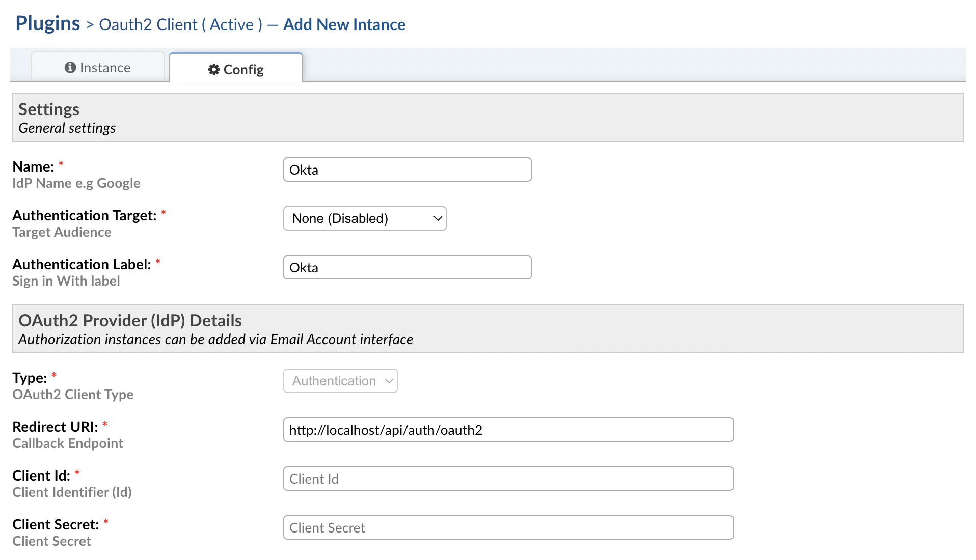Click the Name field containing Okta
Viewport: 976px width, 560px height.
(x=406, y=170)
